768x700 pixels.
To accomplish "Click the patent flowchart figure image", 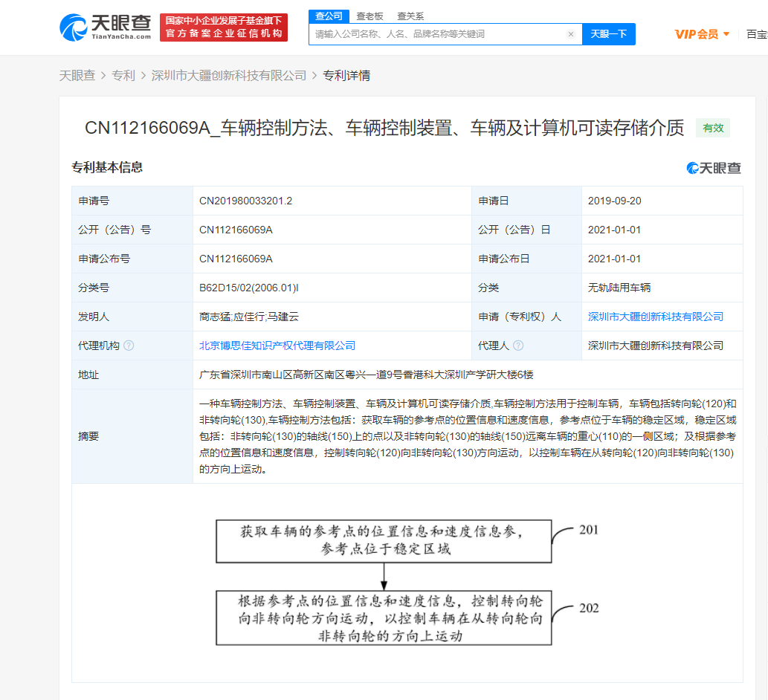I will point(407,583).
